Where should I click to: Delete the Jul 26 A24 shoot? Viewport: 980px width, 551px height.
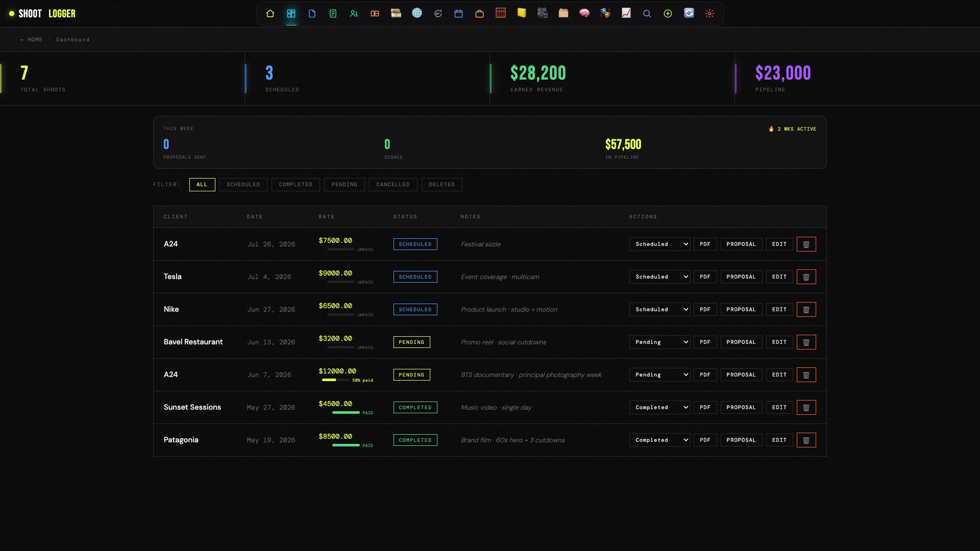coord(806,244)
